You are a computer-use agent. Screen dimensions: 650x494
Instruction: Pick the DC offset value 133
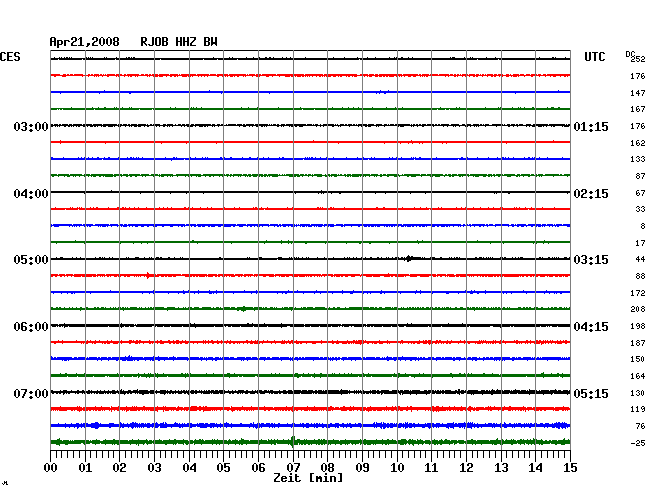[x=638, y=159]
